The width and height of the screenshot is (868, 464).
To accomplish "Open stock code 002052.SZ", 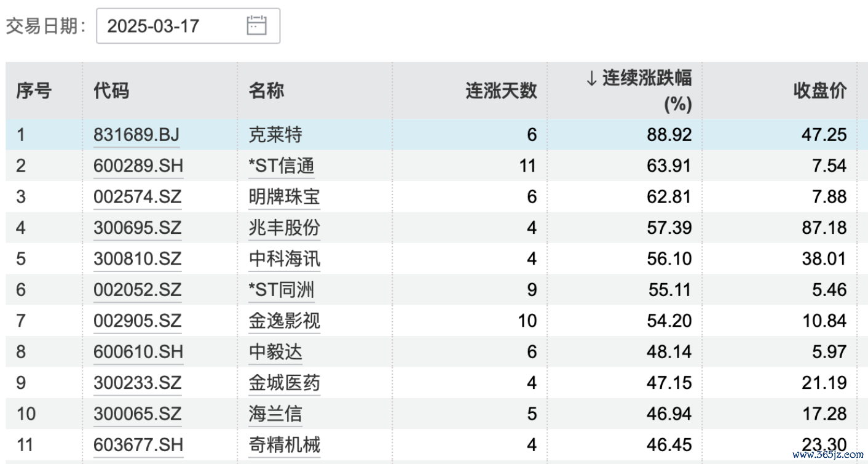I will 138,290.
